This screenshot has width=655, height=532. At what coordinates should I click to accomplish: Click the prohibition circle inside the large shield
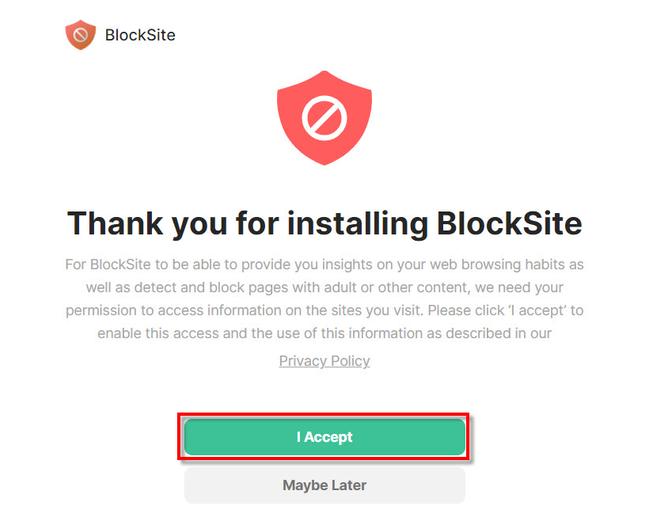(324, 120)
